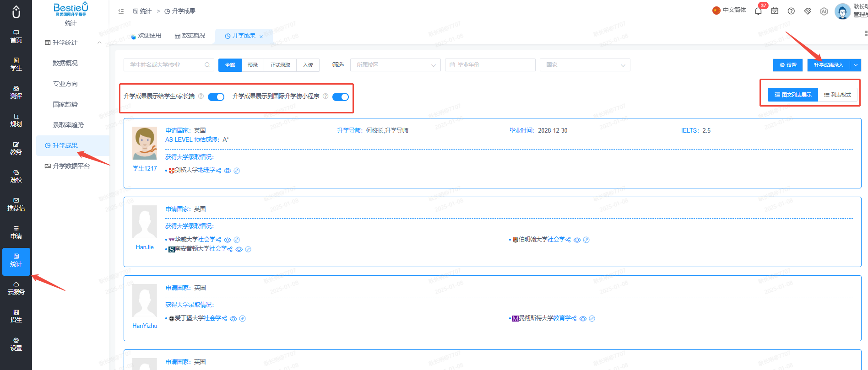Open 推荐信 in left sidebar
This screenshot has height=370, width=868.
pos(16,204)
